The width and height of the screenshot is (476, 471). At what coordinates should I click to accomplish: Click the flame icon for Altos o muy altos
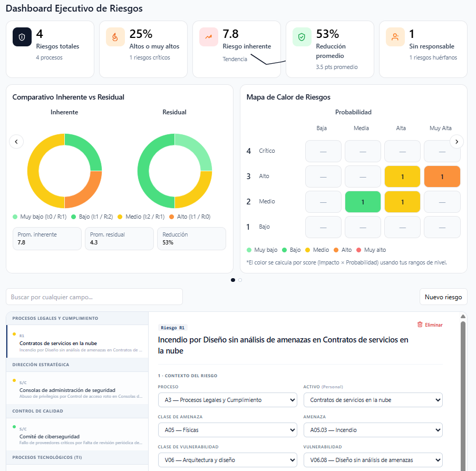(x=115, y=37)
